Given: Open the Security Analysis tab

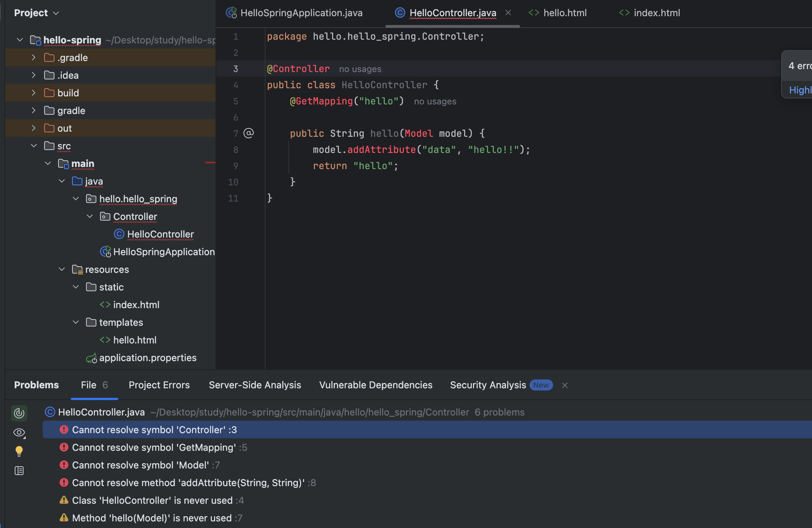Looking at the screenshot, I should (x=501, y=385).
